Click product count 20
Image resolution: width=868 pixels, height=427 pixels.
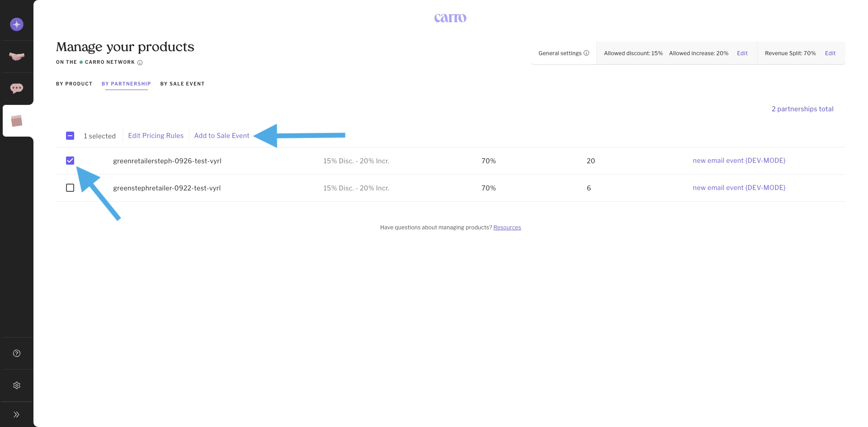click(x=591, y=161)
